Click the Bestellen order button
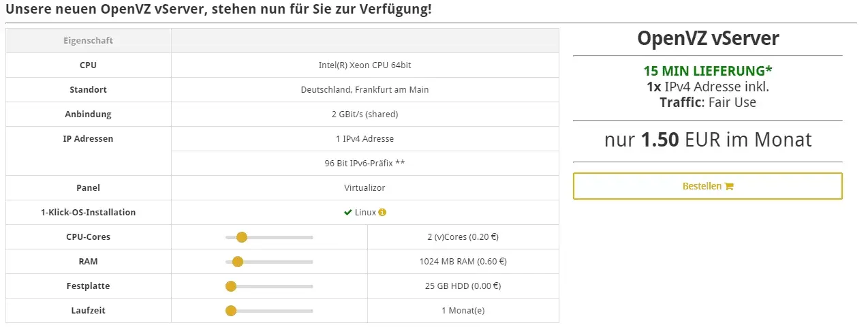Screen dimensions: 868x336 708,186
